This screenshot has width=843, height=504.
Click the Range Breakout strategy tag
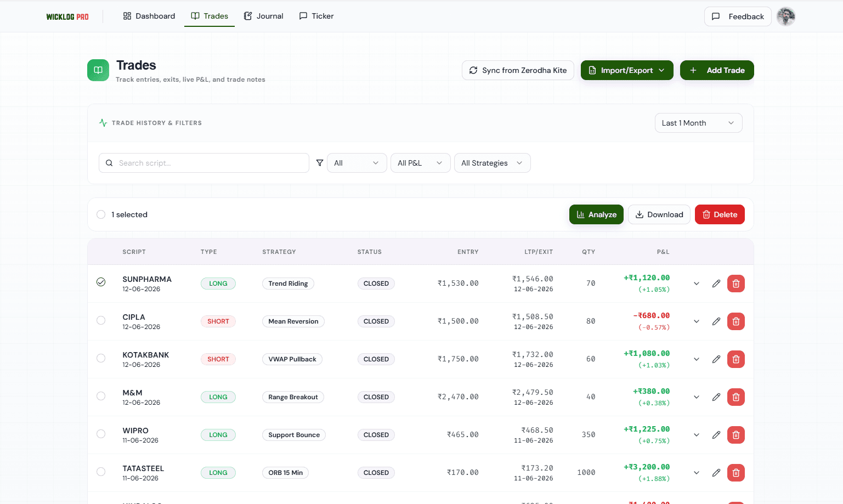[x=293, y=397]
